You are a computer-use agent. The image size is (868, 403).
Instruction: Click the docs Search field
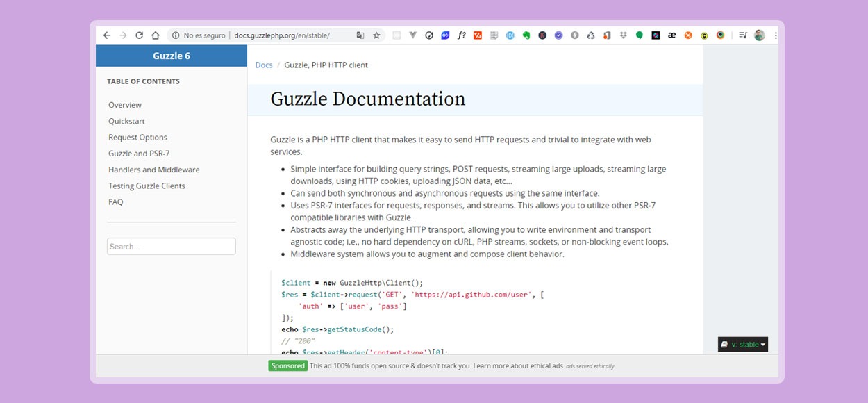[172, 247]
